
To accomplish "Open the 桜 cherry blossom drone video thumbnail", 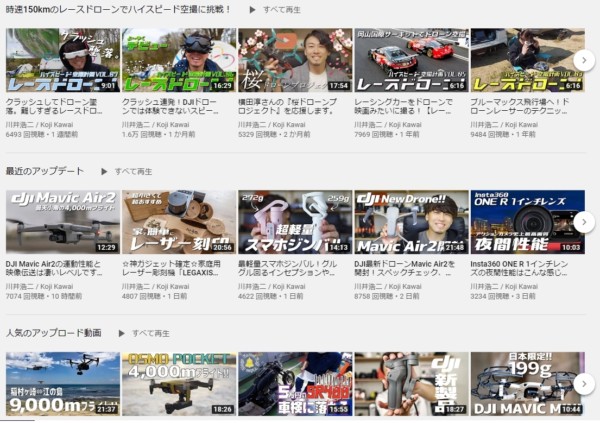I will (x=294, y=60).
